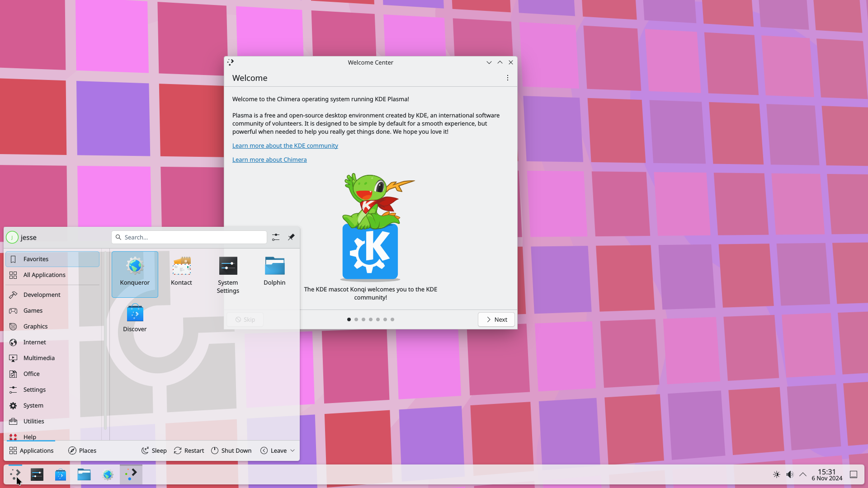Viewport: 868px width, 488px height.
Task: Open Welcome Center three-dot menu
Action: pyautogui.click(x=508, y=78)
